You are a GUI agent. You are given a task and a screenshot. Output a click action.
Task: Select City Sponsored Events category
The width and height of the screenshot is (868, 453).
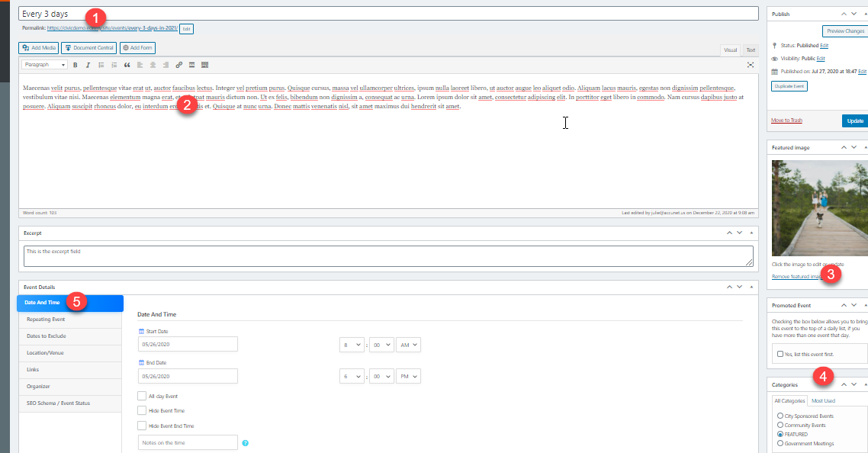click(x=780, y=416)
